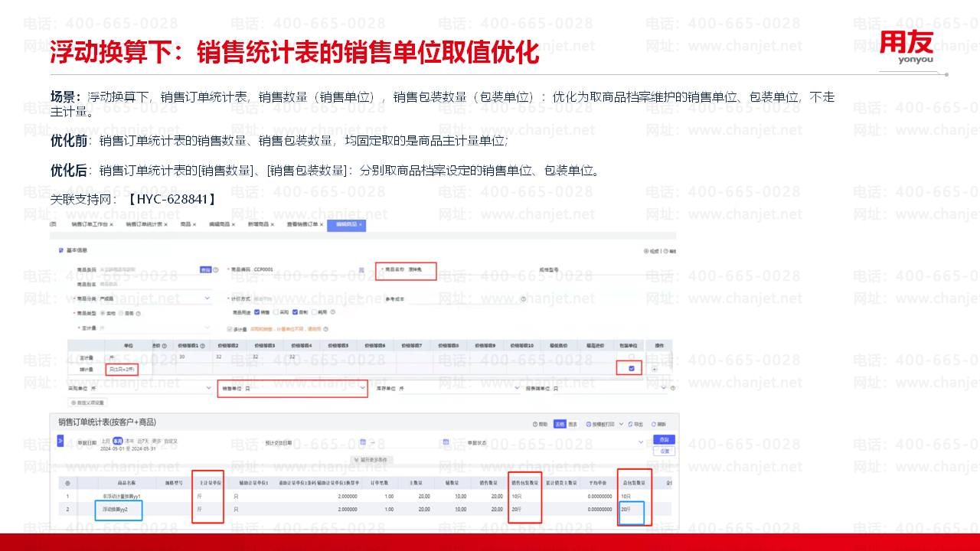Image resolution: width=980 pixels, height=551 pixels.
Task: Close the 销售订单工作台 tab
Action: (112, 224)
